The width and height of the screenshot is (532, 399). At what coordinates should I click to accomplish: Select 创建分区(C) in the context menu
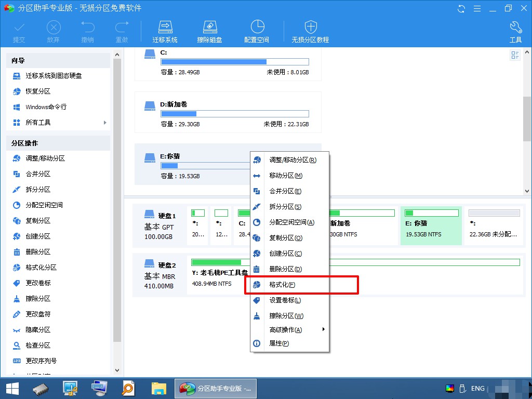click(x=289, y=254)
